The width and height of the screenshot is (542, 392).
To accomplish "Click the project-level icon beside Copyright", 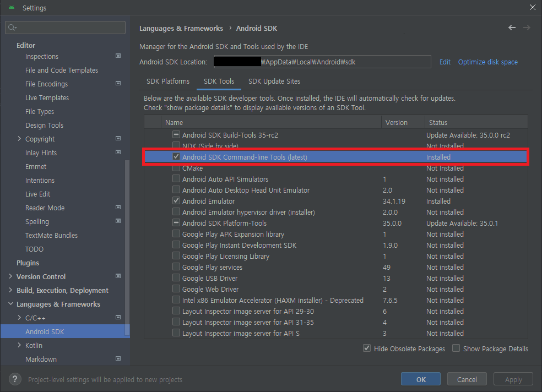I will (x=118, y=138).
